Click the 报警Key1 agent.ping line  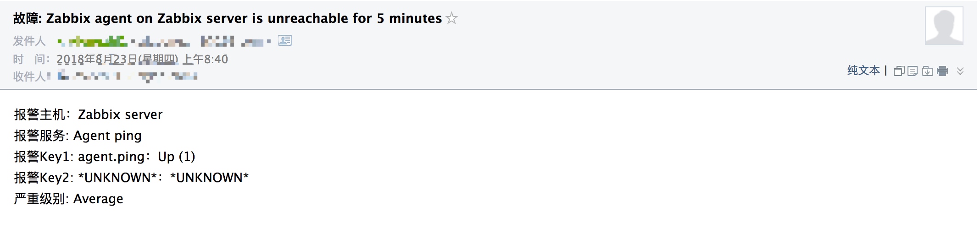pos(105,157)
